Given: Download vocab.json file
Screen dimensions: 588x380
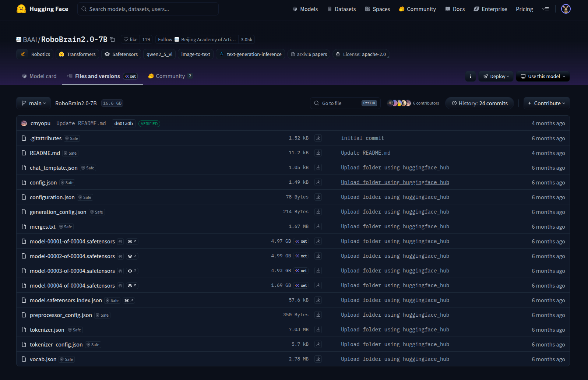Looking at the screenshot, I should coord(318,359).
